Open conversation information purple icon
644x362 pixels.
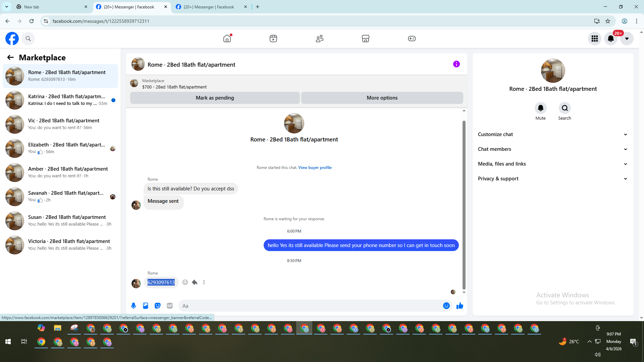click(x=457, y=64)
